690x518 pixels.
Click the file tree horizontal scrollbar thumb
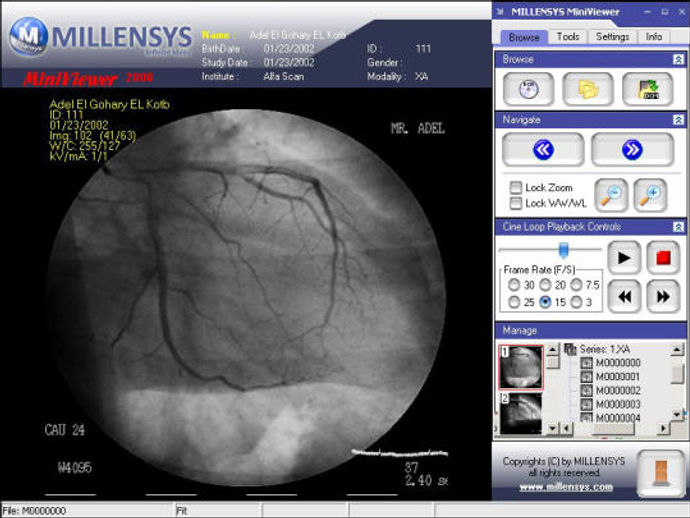tap(612, 427)
